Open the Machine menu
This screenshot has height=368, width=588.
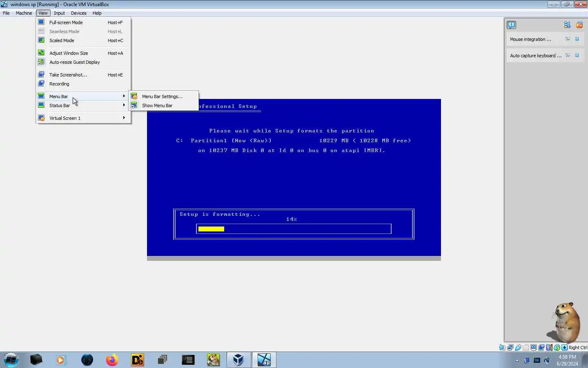pyautogui.click(x=24, y=13)
